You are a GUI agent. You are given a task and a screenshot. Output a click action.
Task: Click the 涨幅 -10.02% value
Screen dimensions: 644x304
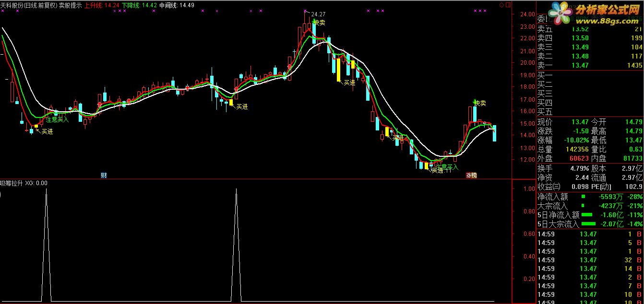coord(576,140)
